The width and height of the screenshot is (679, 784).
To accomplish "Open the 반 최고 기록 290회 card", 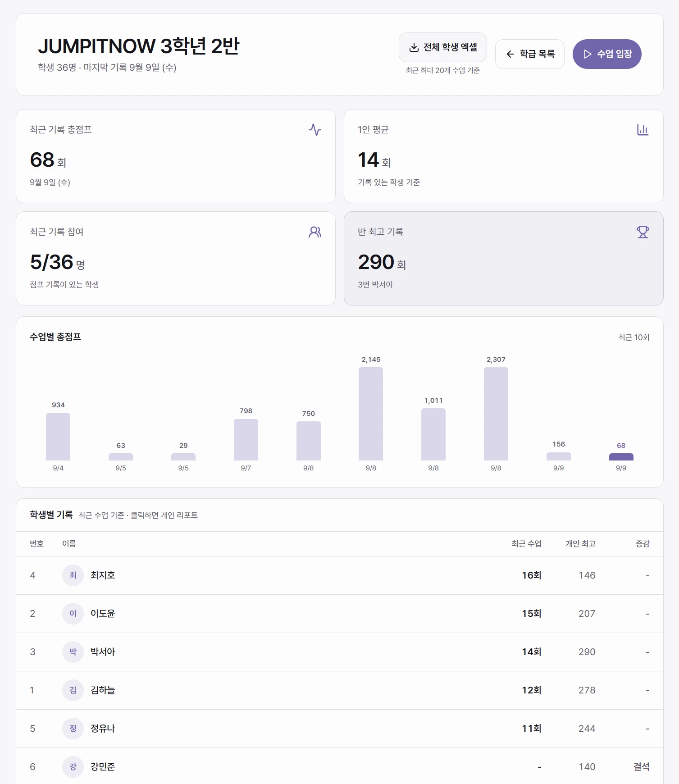I will (x=504, y=258).
